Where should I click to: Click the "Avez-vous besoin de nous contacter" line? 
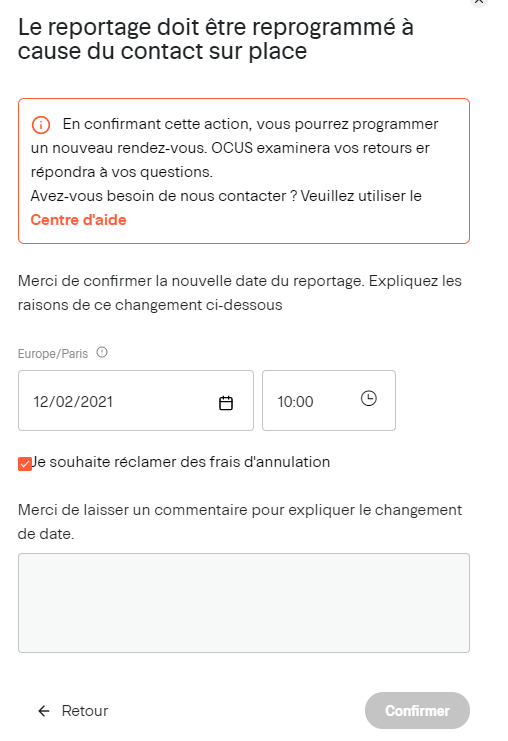226,196
